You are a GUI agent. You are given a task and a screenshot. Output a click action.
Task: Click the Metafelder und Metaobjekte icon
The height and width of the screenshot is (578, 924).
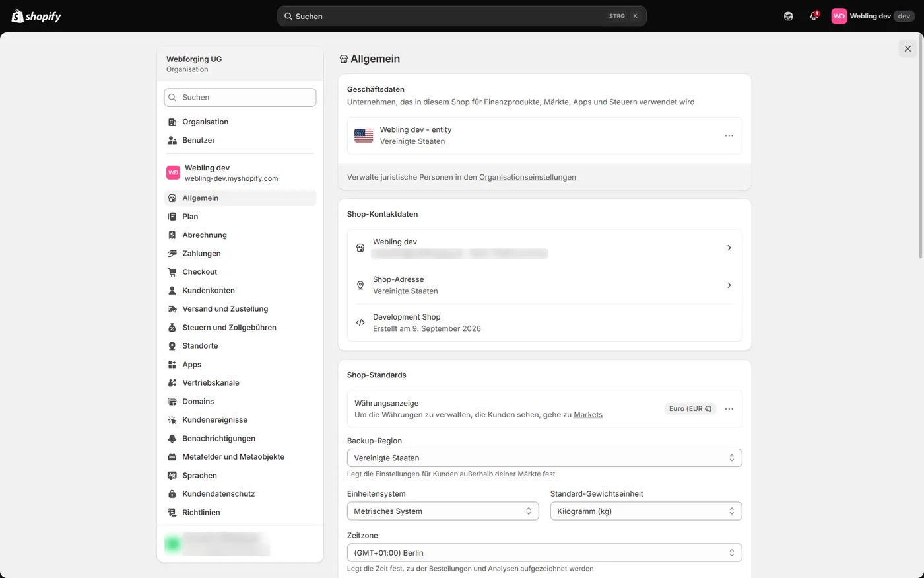172,457
